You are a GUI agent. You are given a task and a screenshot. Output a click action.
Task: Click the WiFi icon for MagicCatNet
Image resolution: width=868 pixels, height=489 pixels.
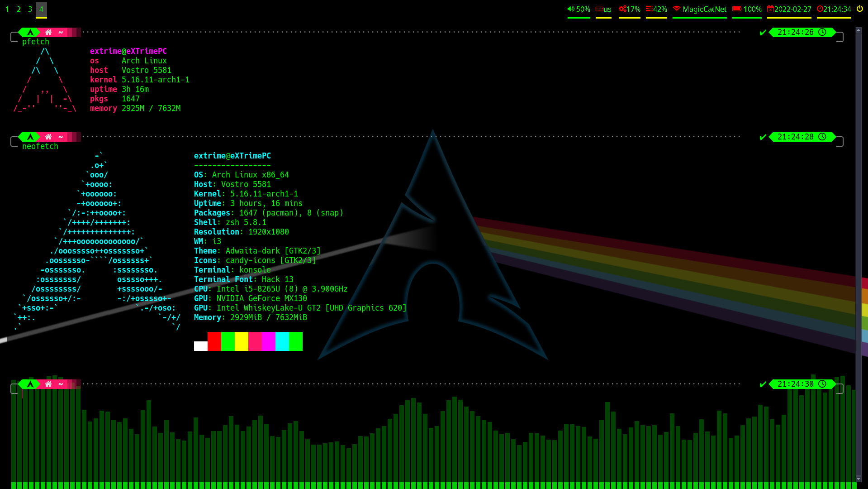pyautogui.click(x=677, y=9)
